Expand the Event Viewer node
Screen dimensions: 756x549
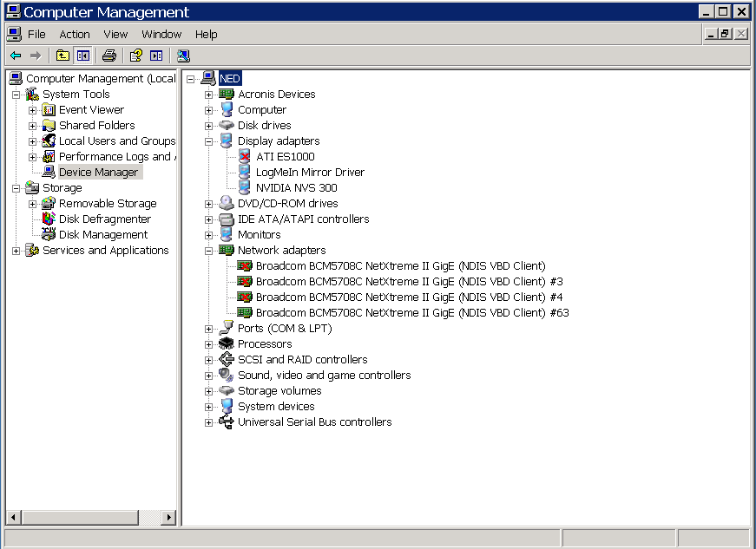click(32, 110)
